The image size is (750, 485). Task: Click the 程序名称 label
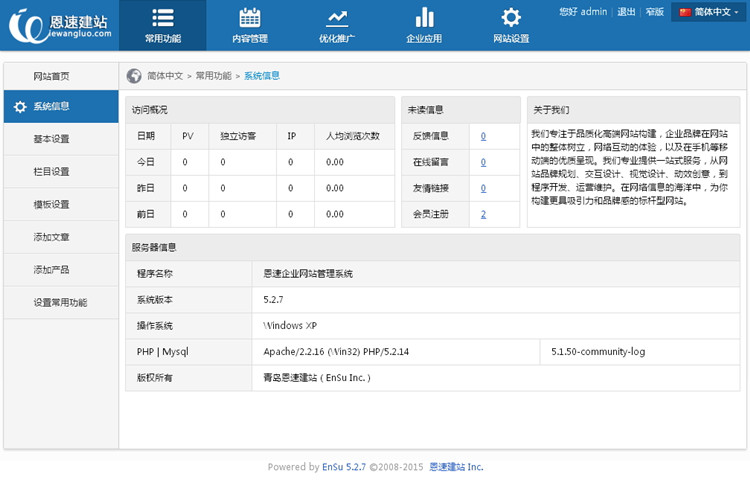click(x=154, y=274)
